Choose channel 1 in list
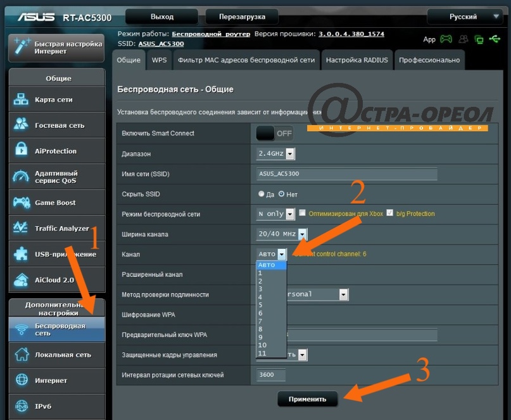 (x=272, y=273)
